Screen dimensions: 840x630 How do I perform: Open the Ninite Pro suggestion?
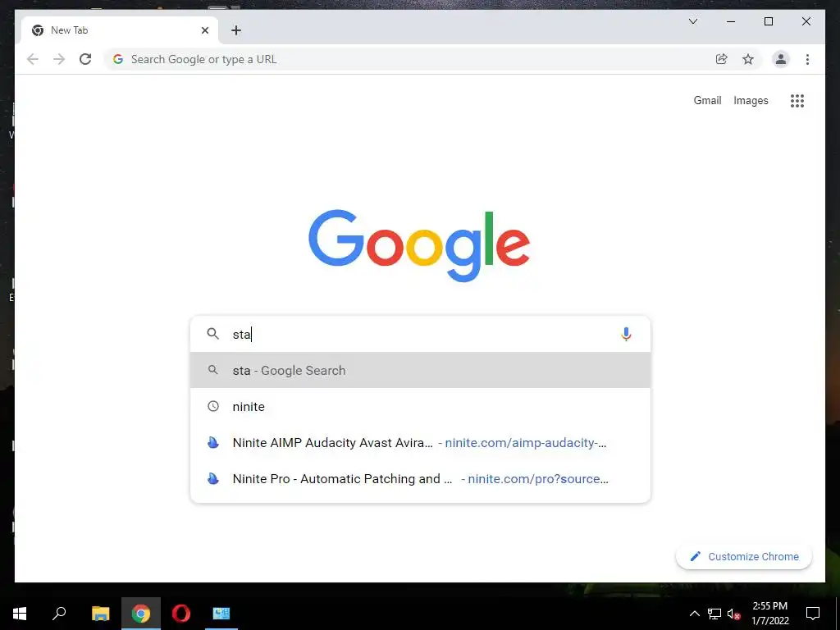[x=421, y=478]
